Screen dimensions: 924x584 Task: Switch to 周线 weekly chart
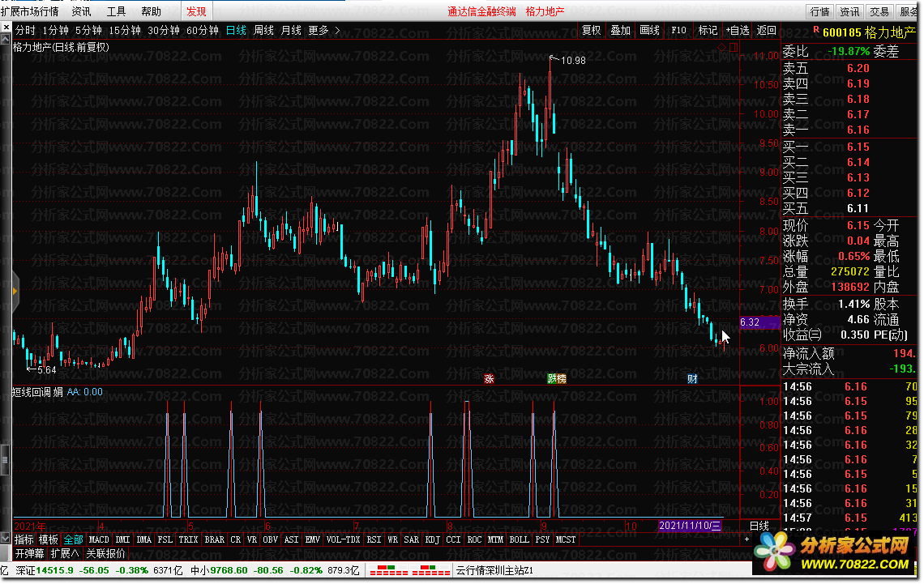point(263,30)
